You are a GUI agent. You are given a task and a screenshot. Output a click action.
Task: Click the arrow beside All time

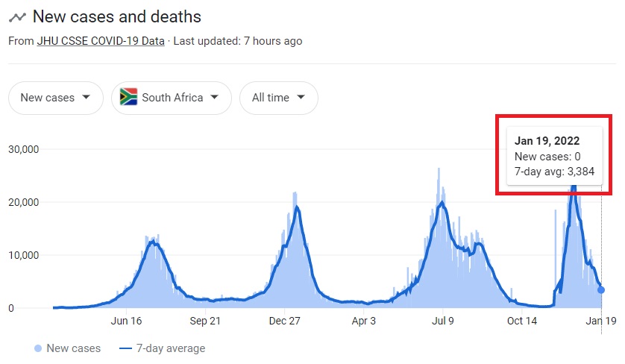301,98
